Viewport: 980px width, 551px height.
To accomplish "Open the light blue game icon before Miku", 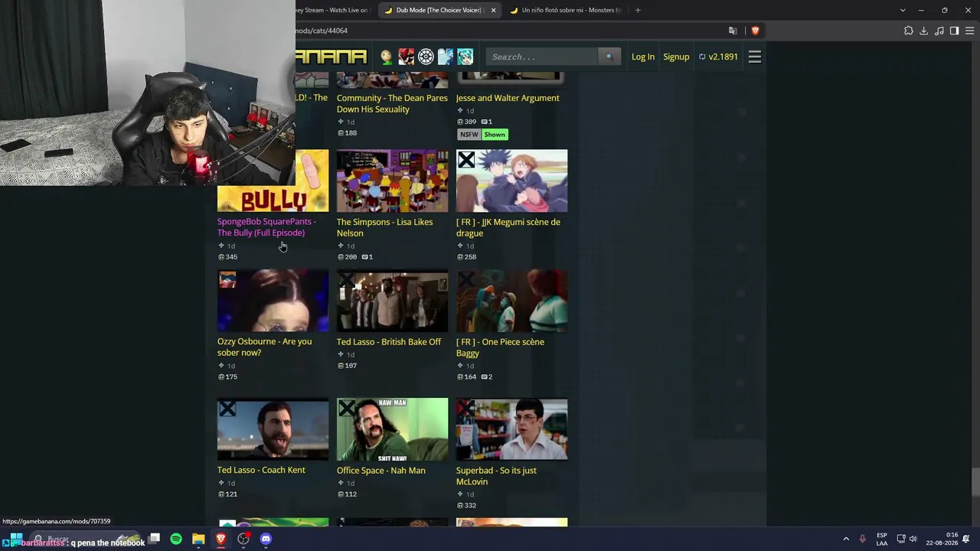I will (446, 57).
